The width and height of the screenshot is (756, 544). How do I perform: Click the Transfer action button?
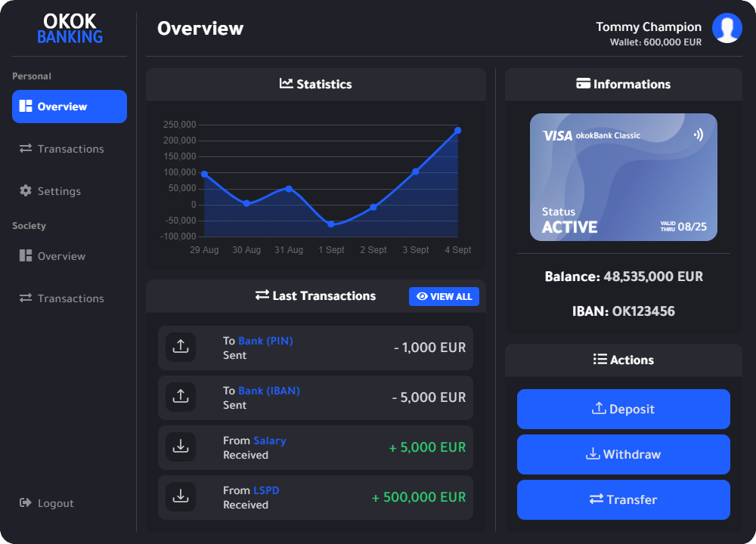coord(623,499)
